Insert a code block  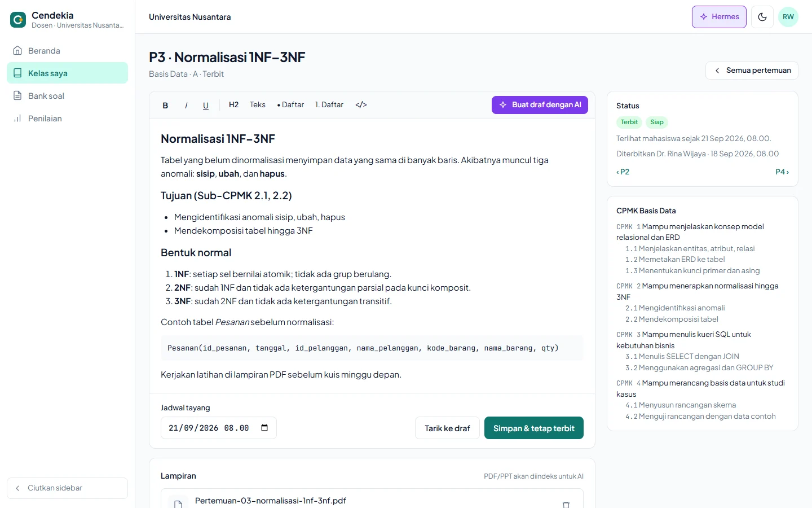pyautogui.click(x=361, y=105)
